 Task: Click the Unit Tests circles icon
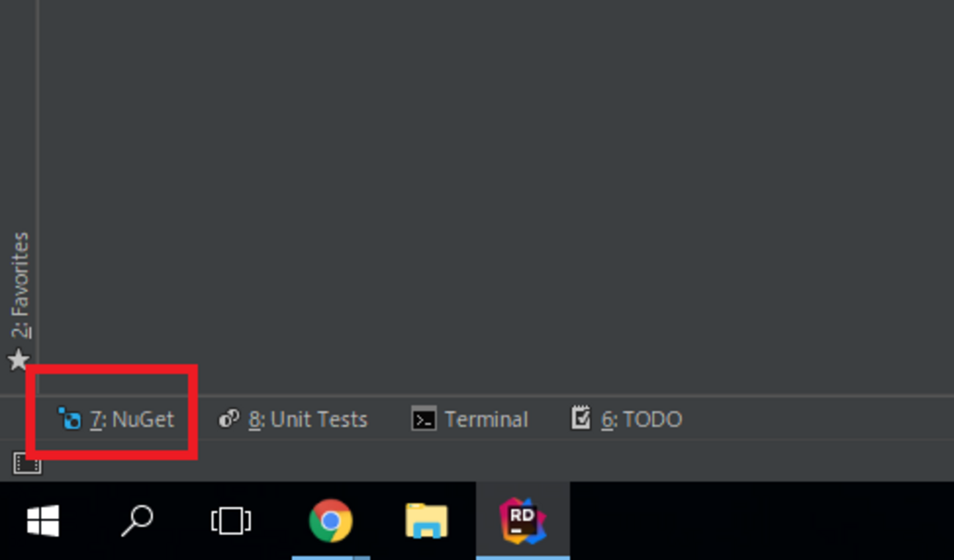[x=229, y=419]
